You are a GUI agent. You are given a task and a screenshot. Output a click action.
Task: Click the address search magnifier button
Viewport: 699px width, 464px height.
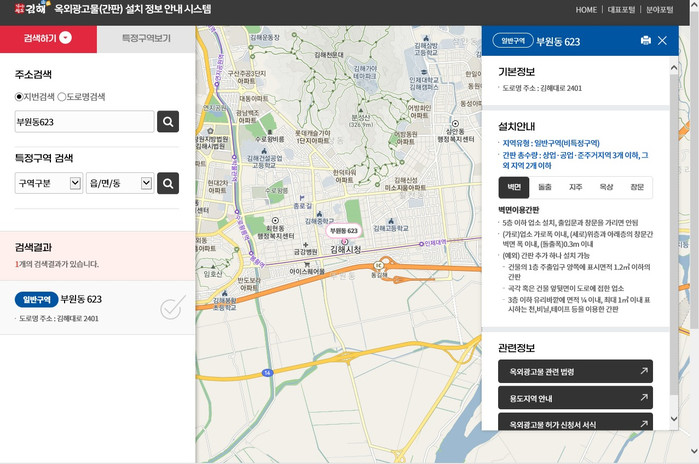168,122
